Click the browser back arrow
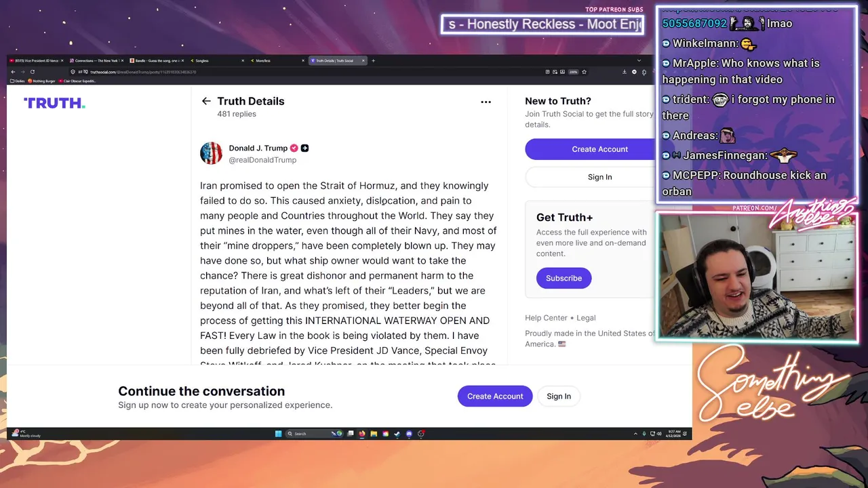 click(x=13, y=72)
